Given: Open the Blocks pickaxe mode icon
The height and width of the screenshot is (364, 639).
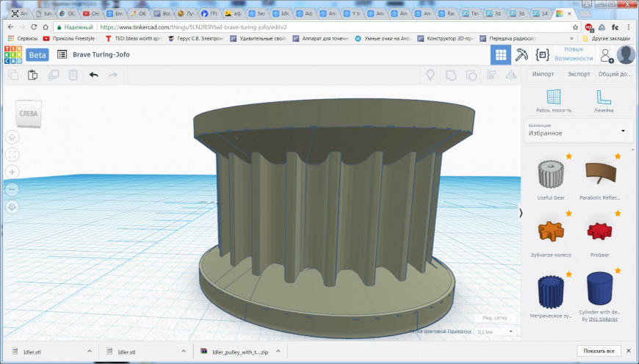Looking at the screenshot, I should [521, 54].
